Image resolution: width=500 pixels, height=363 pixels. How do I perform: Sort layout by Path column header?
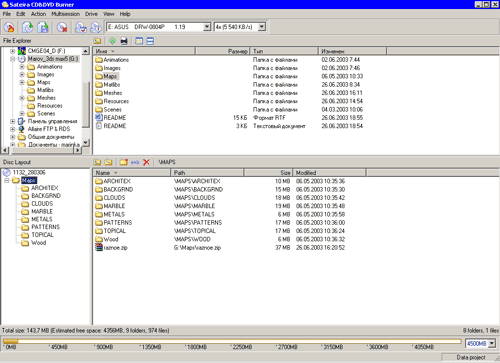pos(207,173)
